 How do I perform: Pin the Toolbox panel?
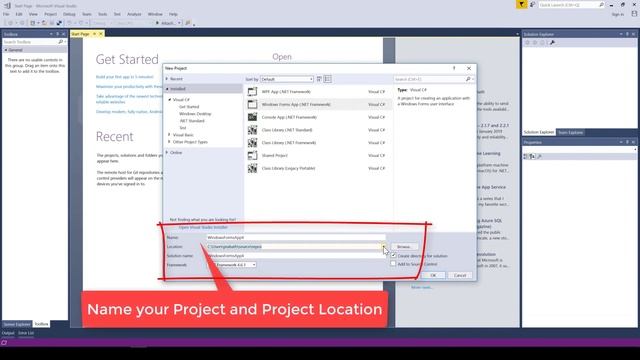[x=57, y=34]
